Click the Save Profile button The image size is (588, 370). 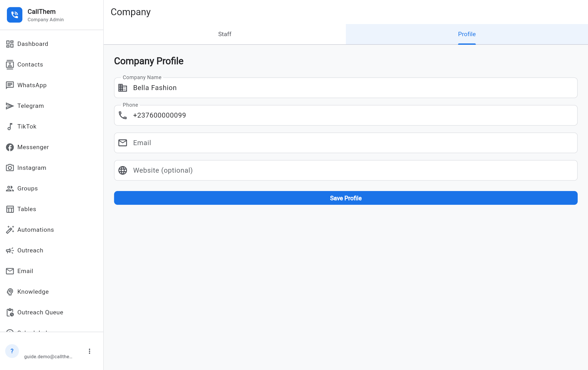pos(346,198)
